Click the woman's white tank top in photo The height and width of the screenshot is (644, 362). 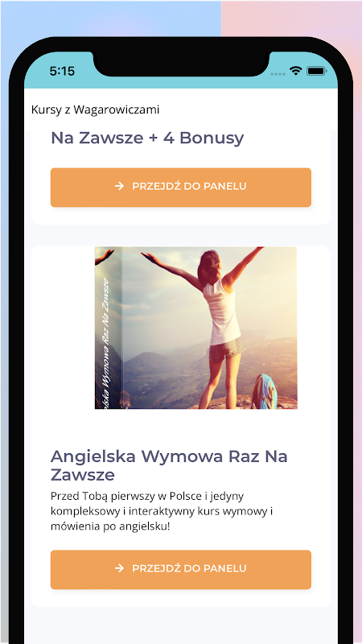(x=222, y=312)
